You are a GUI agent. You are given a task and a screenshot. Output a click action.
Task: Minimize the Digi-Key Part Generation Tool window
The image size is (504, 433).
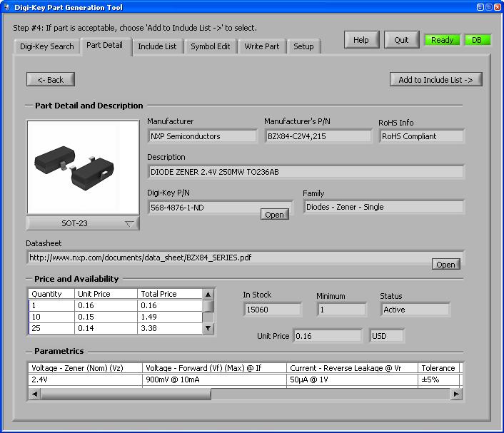click(x=480, y=7)
